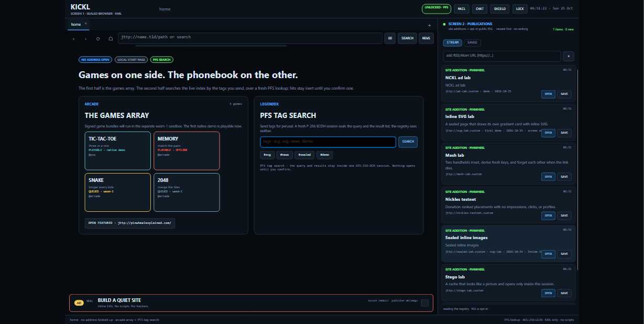Click the green PFS SEARCH badge
The height and width of the screenshot is (324, 644).
coord(161,60)
